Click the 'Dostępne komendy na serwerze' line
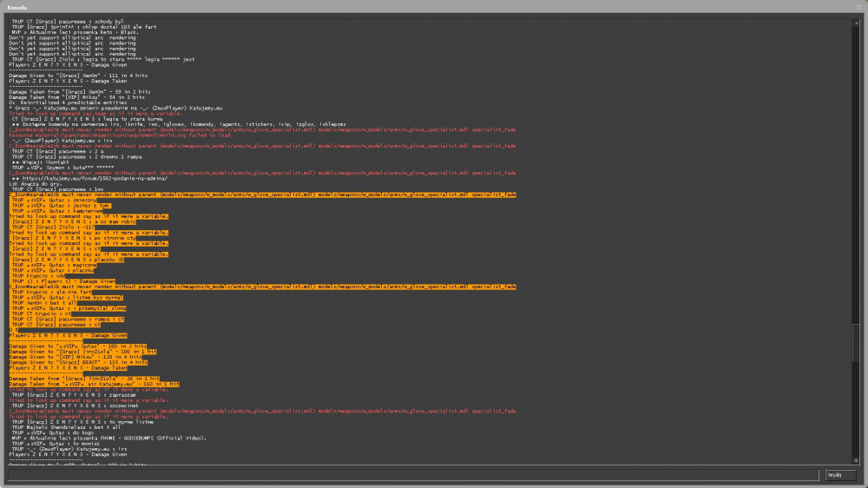This screenshot has height=488, width=868. 179,125
